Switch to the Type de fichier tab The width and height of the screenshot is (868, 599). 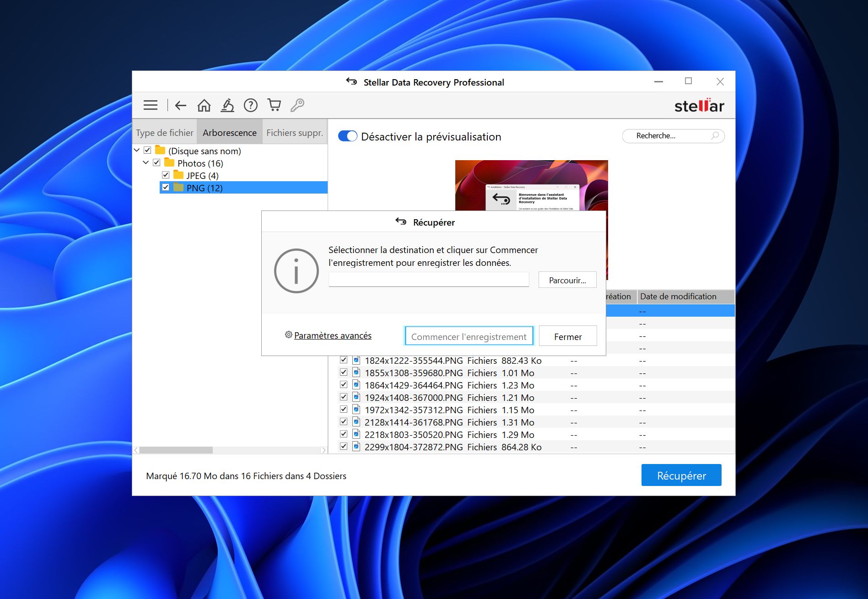[165, 133]
